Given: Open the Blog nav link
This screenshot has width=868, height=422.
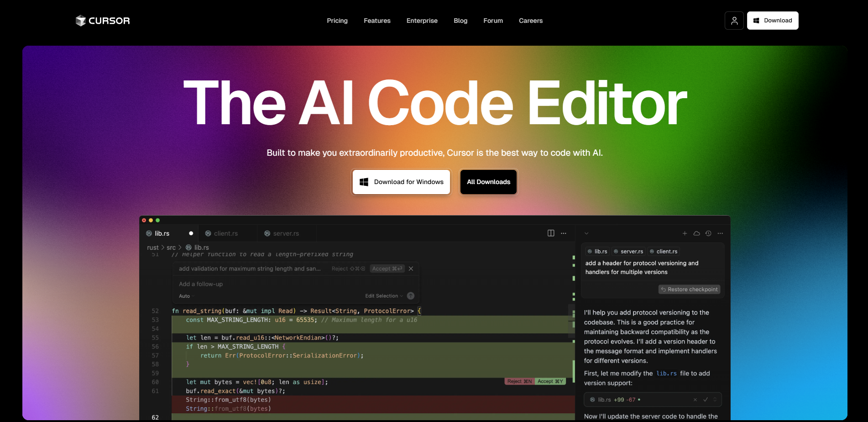Looking at the screenshot, I should point(460,21).
